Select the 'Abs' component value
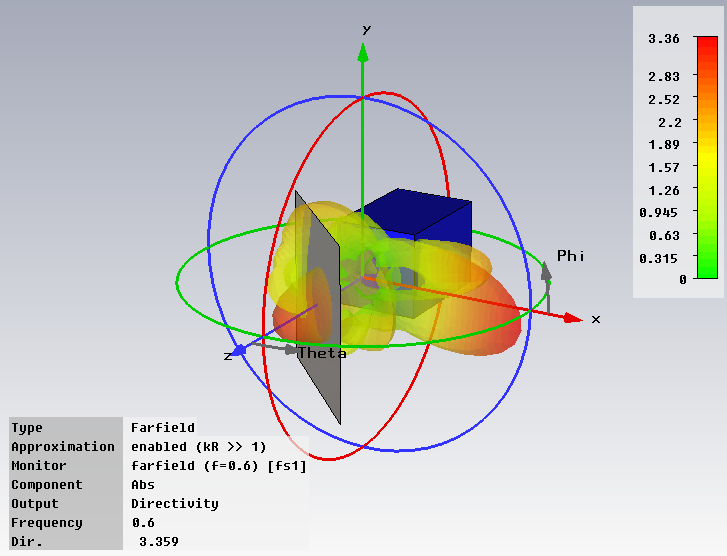The image size is (727, 556). tap(143, 485)
